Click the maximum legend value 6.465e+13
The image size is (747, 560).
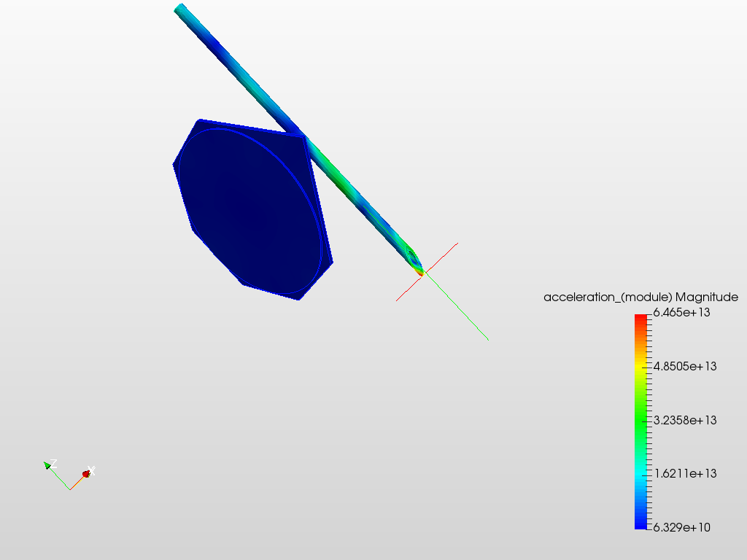tap(682, 312)
